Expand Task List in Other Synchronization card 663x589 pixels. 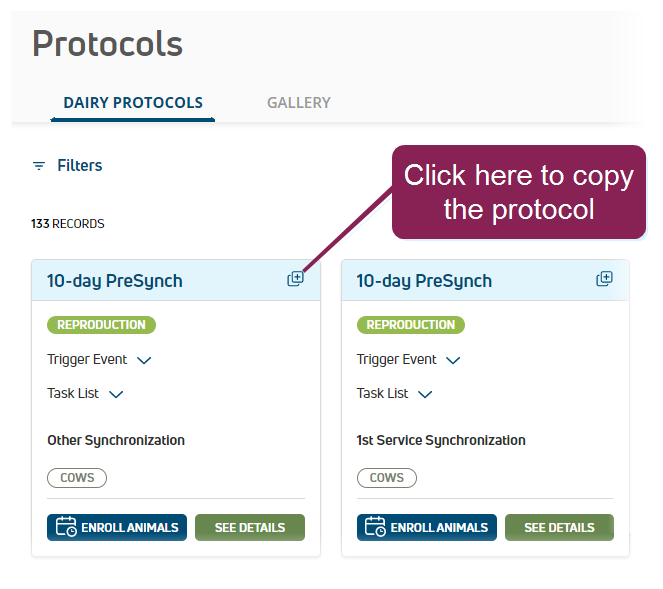[x=116, y=394]
